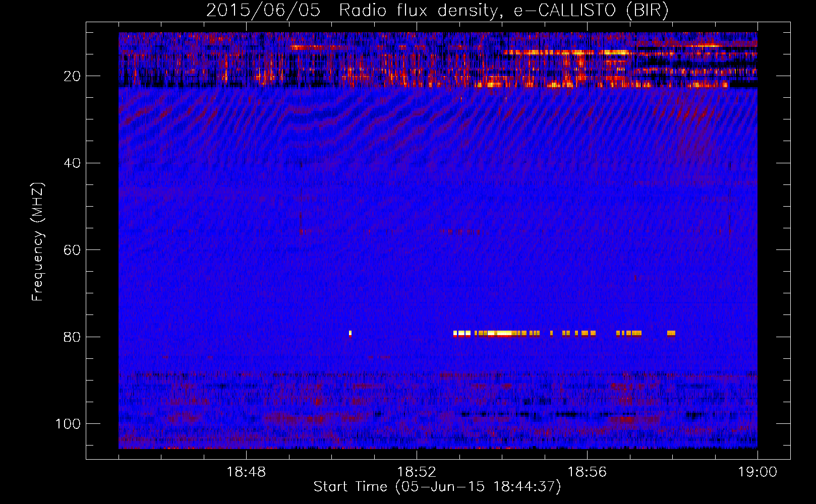Click the 18:48 time tick label
The width and height of the screenshot is (816, 504).
(x=246, y=472)
